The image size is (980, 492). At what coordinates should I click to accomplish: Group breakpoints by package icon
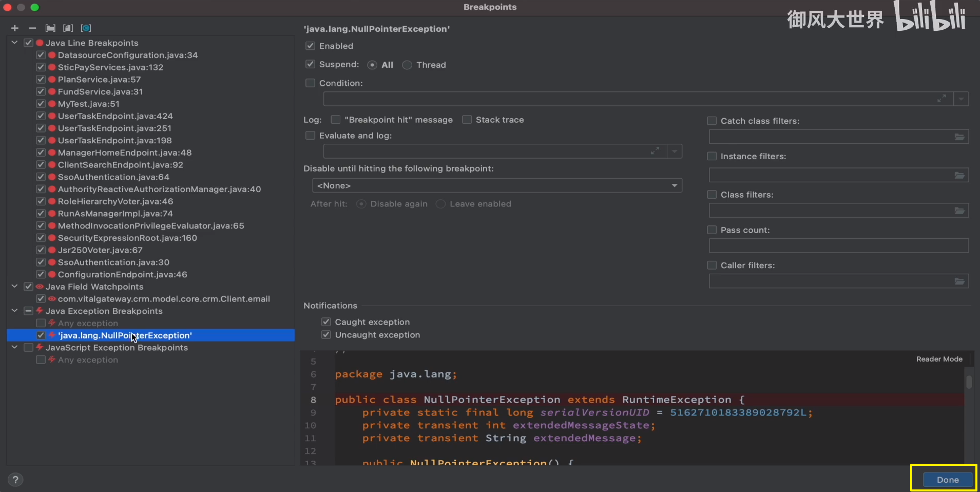coord(50,28)
